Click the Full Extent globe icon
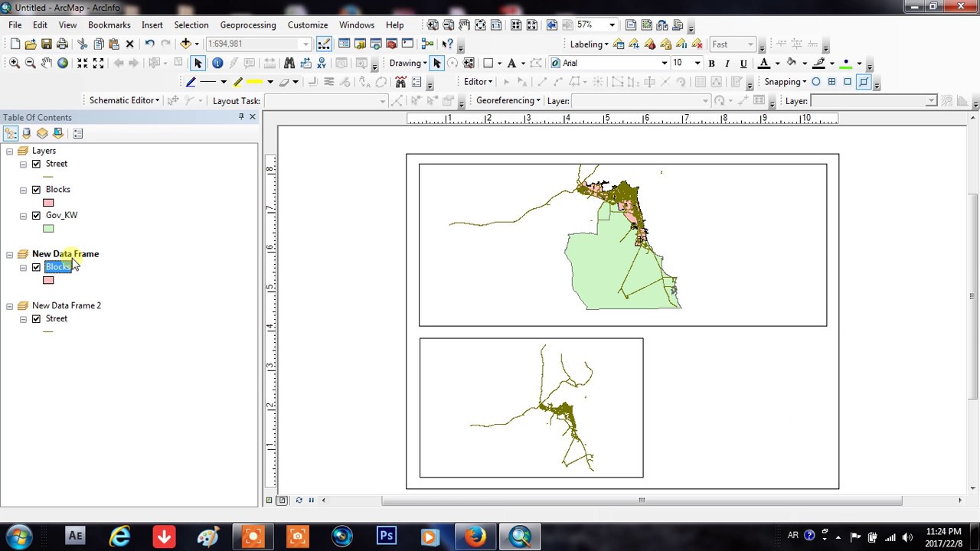This screenshot has width=980, height=551. [63, 64]
